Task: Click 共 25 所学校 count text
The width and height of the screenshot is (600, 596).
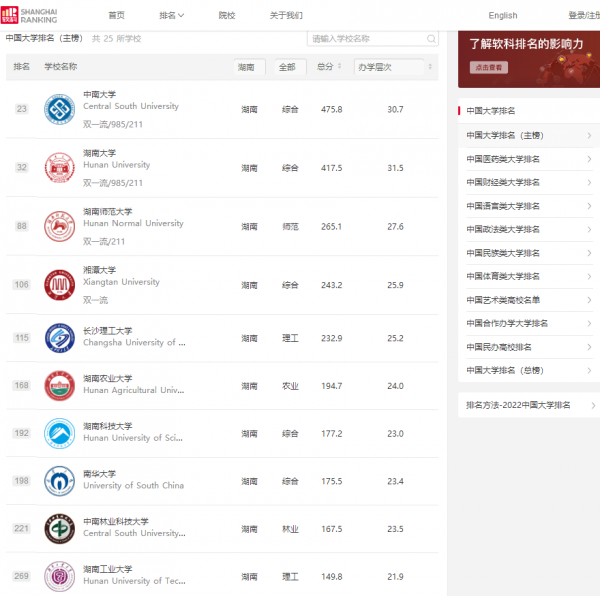Action: [x=116, y=39]
